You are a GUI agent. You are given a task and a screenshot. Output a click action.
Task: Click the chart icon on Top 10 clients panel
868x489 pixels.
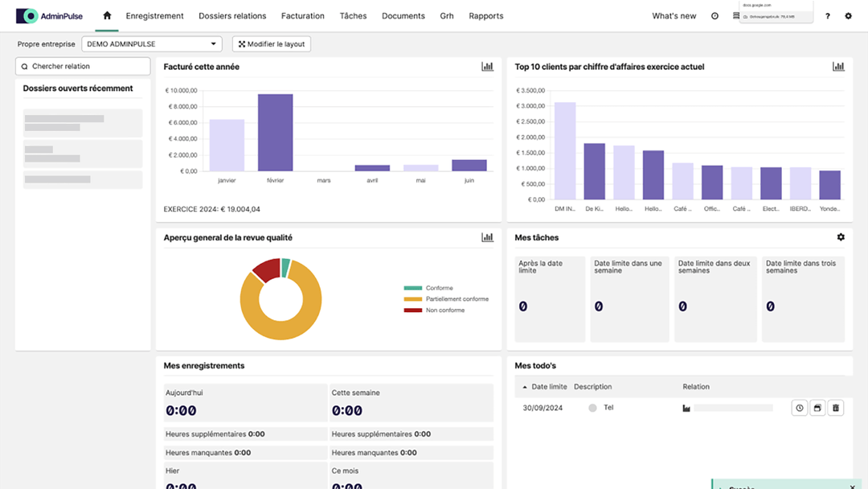click(x=838, y=67)
